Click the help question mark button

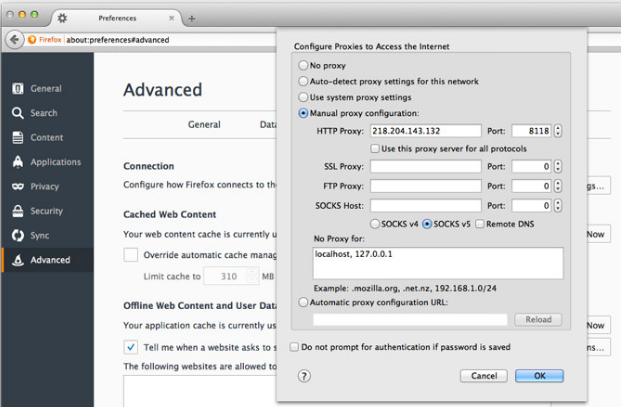(x=304, y=376)
